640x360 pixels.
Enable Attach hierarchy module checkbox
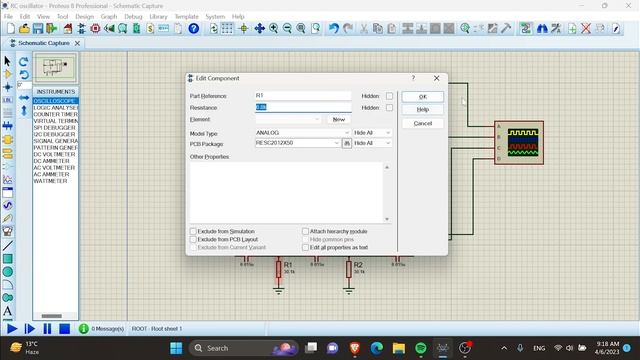[x=305, y=231]
